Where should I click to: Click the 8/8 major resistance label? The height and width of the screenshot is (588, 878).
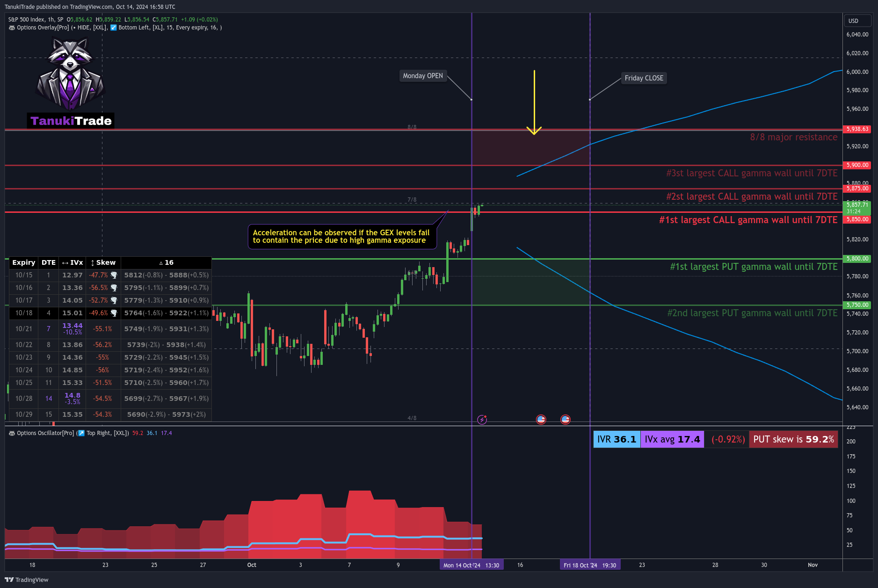pyautogui.click(x=793, y=137)
